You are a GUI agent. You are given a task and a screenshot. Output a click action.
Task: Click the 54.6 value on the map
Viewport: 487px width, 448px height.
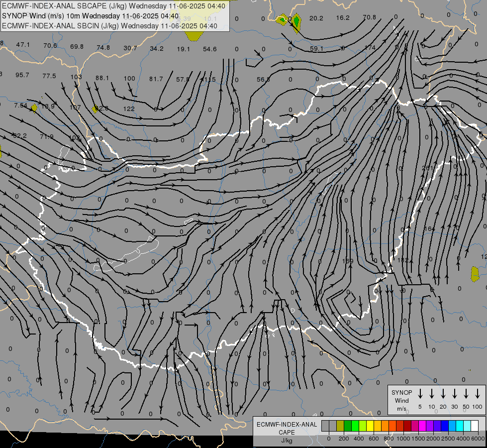pos(209,49)
